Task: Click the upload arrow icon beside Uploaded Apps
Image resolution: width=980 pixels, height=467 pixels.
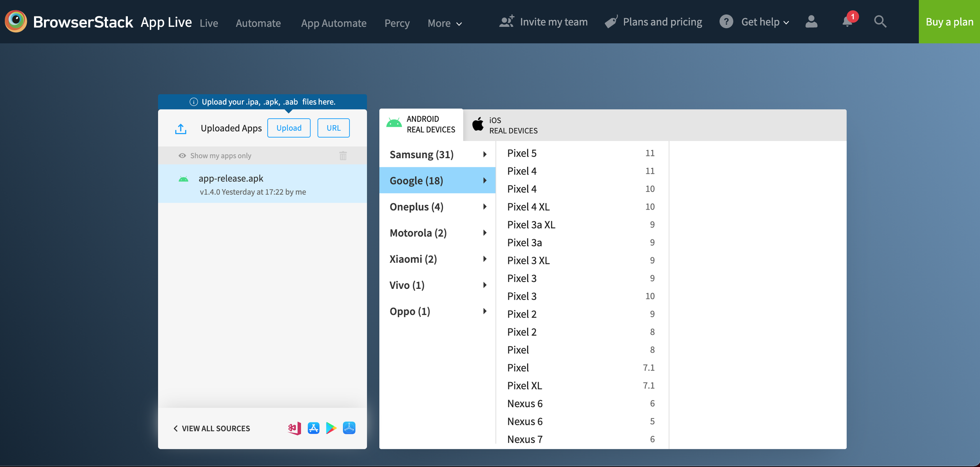Action: [181, 129]
